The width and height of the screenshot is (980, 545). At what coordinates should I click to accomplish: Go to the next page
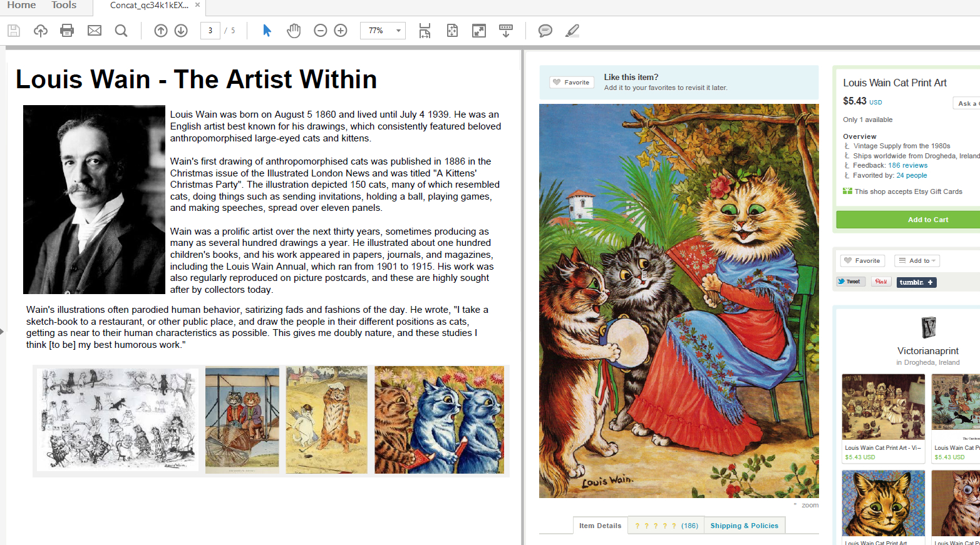(x=181, y=31)
